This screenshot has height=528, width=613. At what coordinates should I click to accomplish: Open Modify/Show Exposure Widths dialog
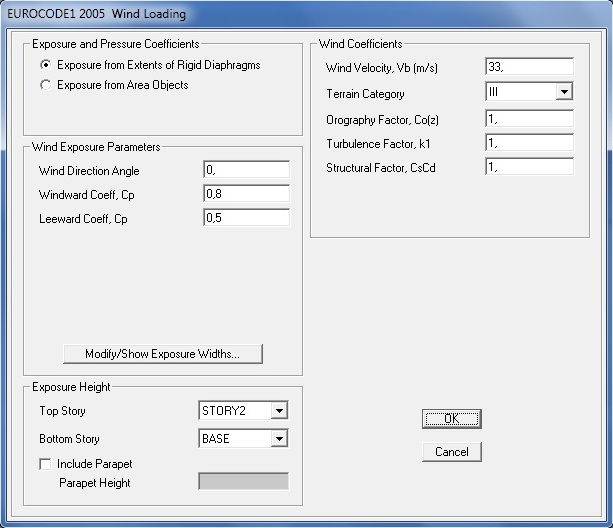coord(163,354)
